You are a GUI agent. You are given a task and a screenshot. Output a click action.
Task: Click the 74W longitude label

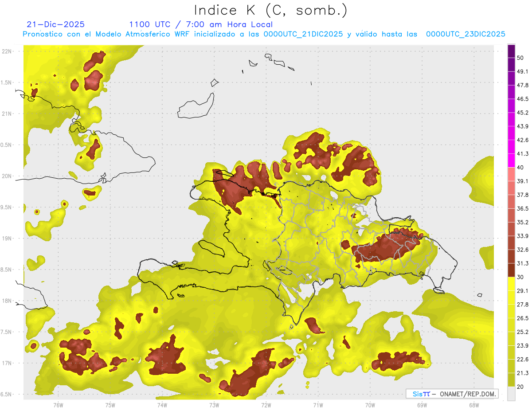[162, 405]
